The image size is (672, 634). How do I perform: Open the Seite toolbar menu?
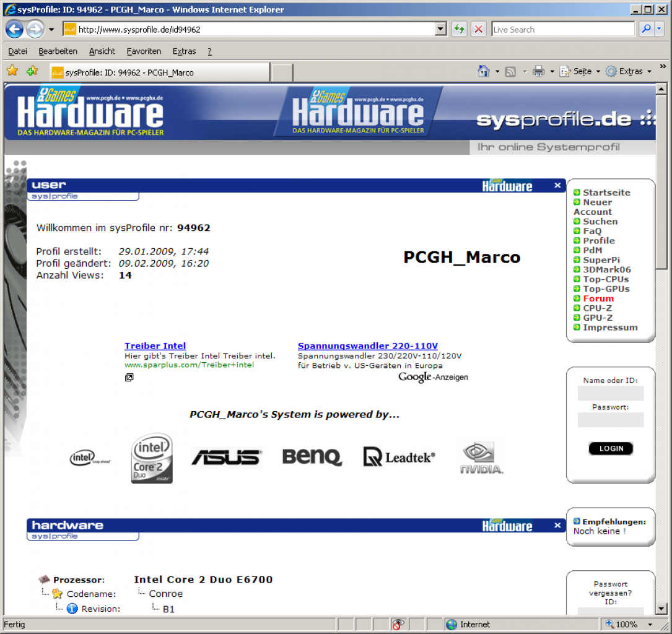580,71
